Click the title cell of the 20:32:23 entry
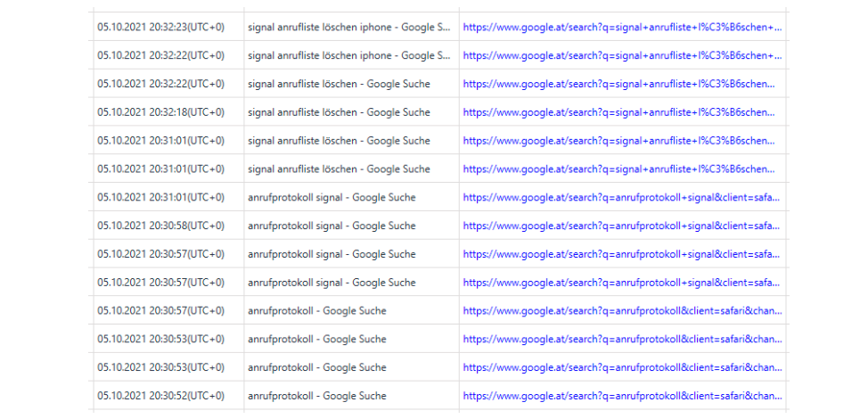This screenshot has height=419, width=868. point(348,27)
